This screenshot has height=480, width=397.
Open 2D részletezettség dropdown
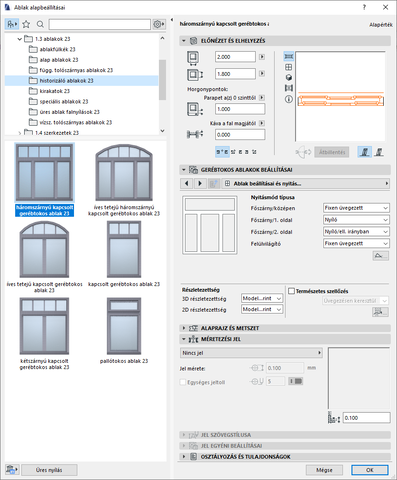pos(262,309)
